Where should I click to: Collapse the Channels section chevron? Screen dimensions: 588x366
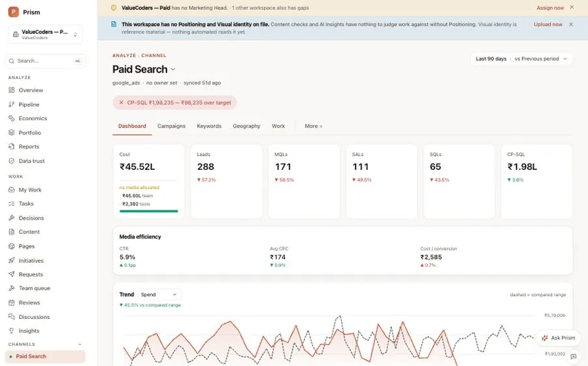pos(80,344)
